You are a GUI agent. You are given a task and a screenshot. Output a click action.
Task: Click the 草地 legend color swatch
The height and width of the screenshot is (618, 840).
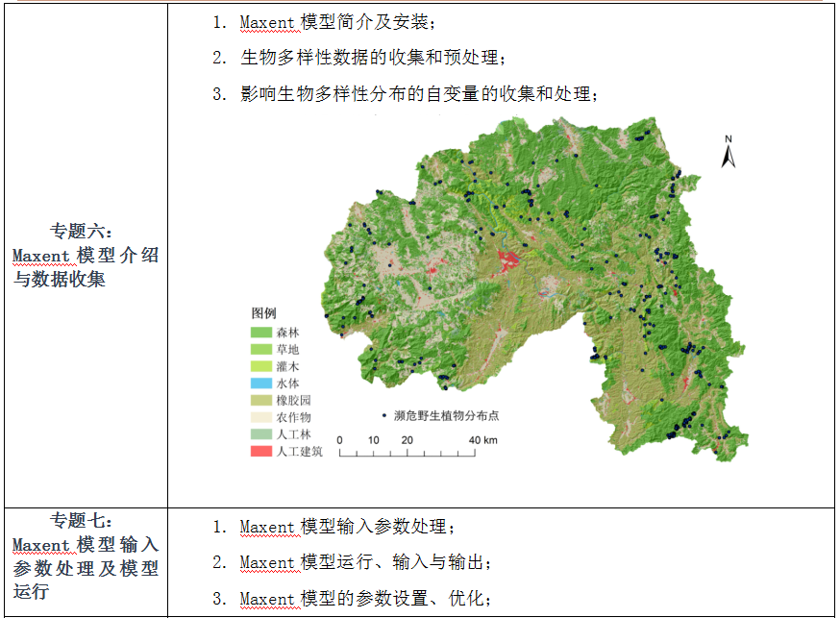261,349
